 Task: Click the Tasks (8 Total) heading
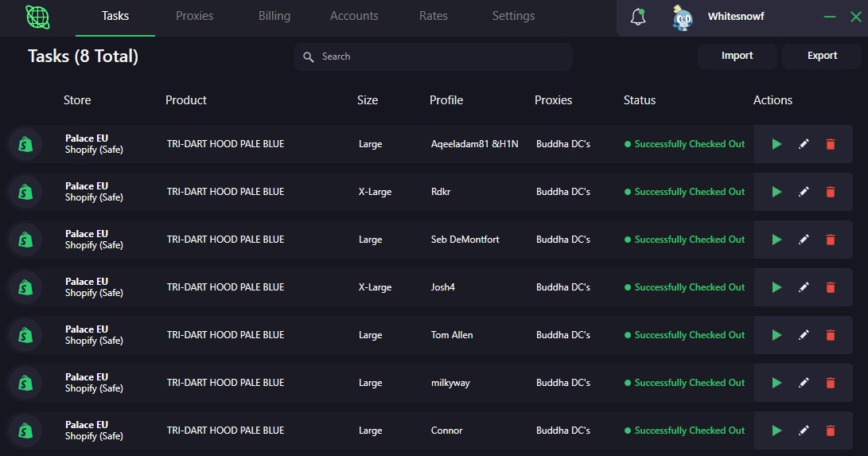(x=83, y=56)
